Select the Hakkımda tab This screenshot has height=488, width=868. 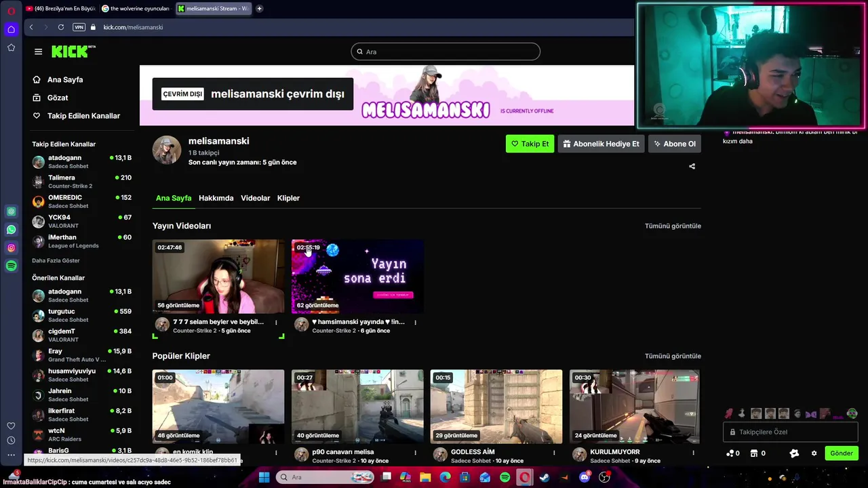point(216,198)
